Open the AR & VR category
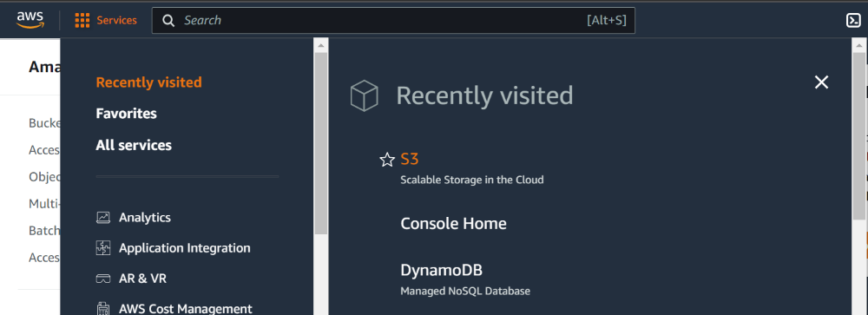Viewport: 868px width, 315px height. click(x=143, y=278)
